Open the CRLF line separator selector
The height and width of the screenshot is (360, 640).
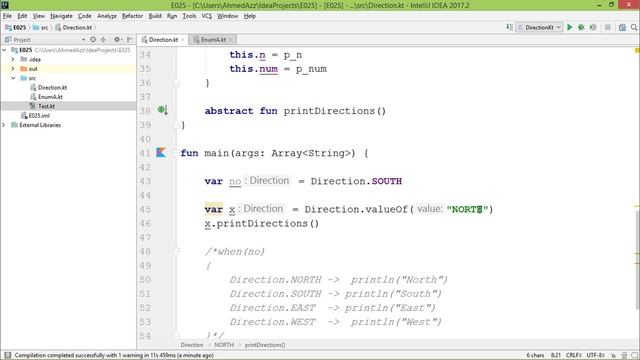tap(573, 356)
